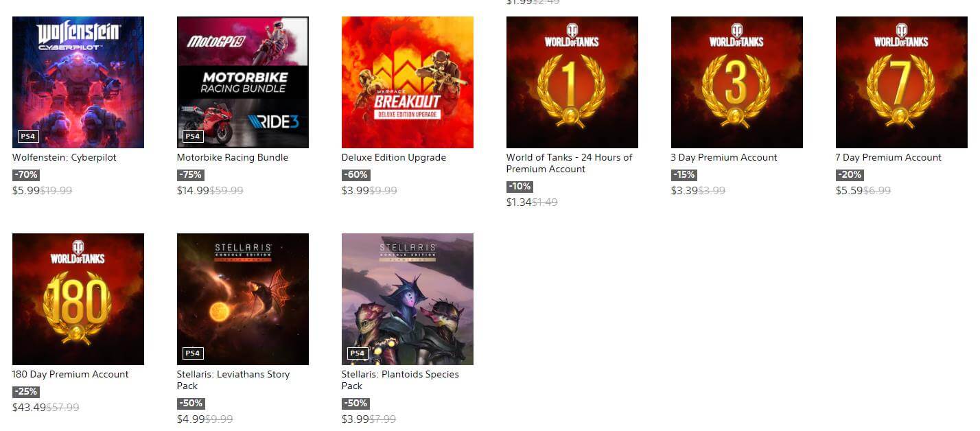
Task: Click the -75% discount badge for Motorbike Bundle
Action: 191,175
